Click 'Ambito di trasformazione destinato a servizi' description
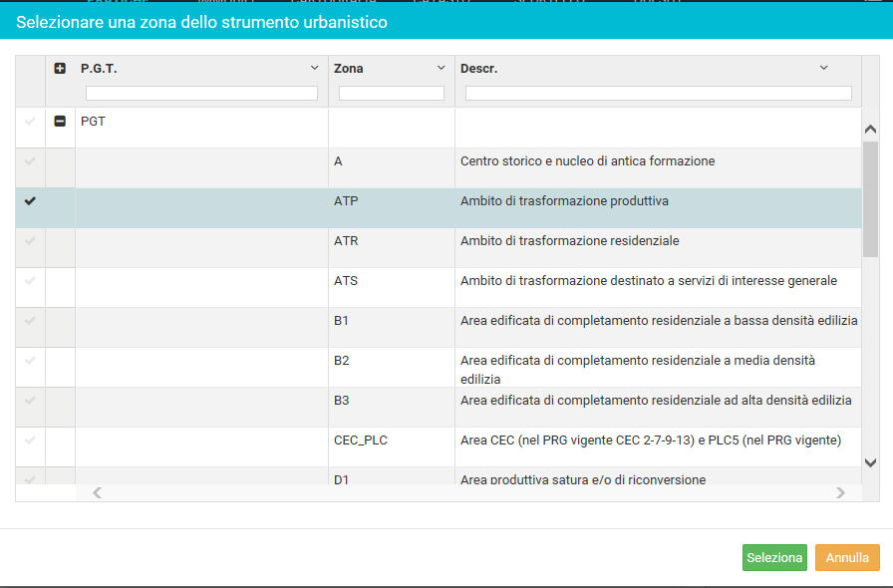Screen dimensions: 893x588 [649, 281]
